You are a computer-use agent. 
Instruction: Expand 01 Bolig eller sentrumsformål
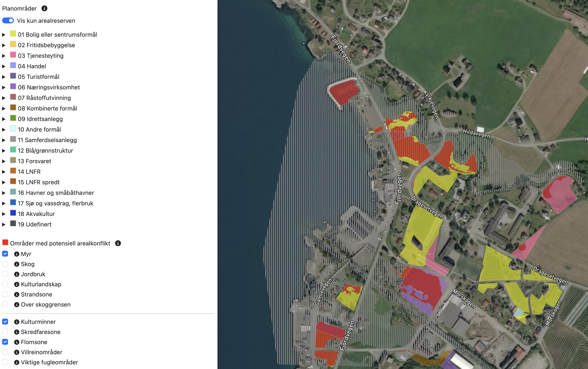click(x=4, y=35)
